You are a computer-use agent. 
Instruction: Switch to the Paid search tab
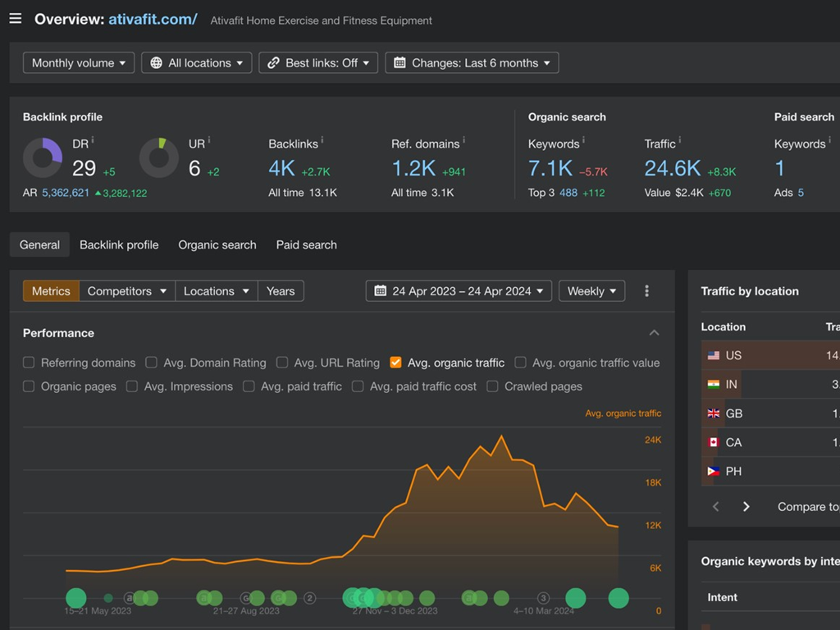coord(307,244)
